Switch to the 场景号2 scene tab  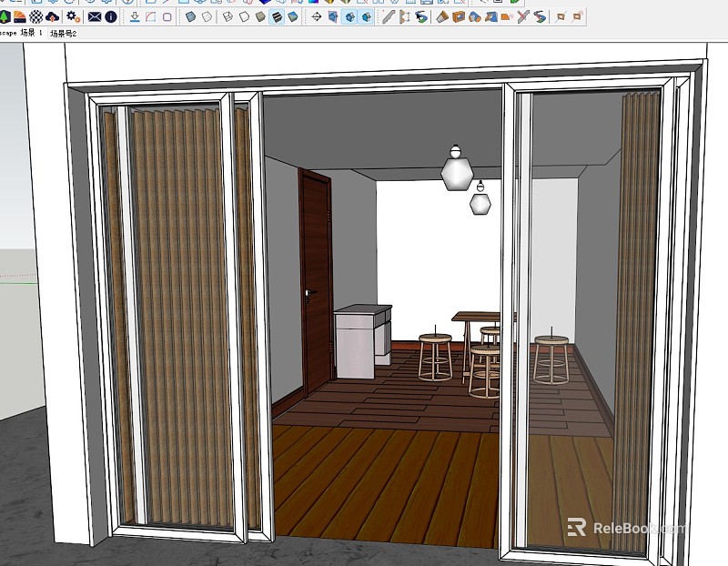tap(64, 34)
